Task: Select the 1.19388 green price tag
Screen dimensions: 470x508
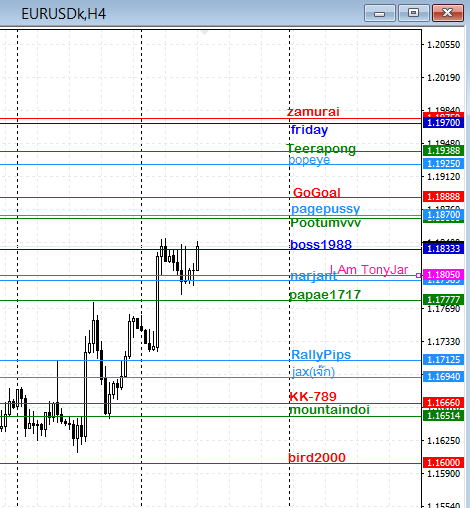Action: [x=443, y=151]
